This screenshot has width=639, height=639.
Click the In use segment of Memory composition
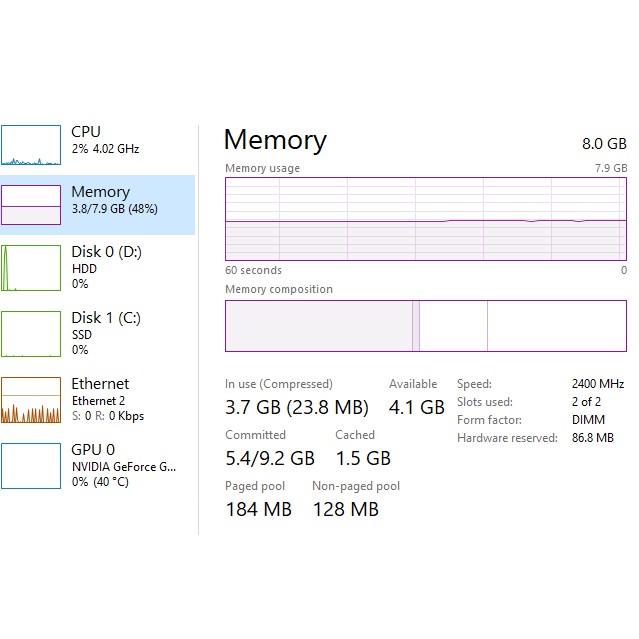point(318,326)
